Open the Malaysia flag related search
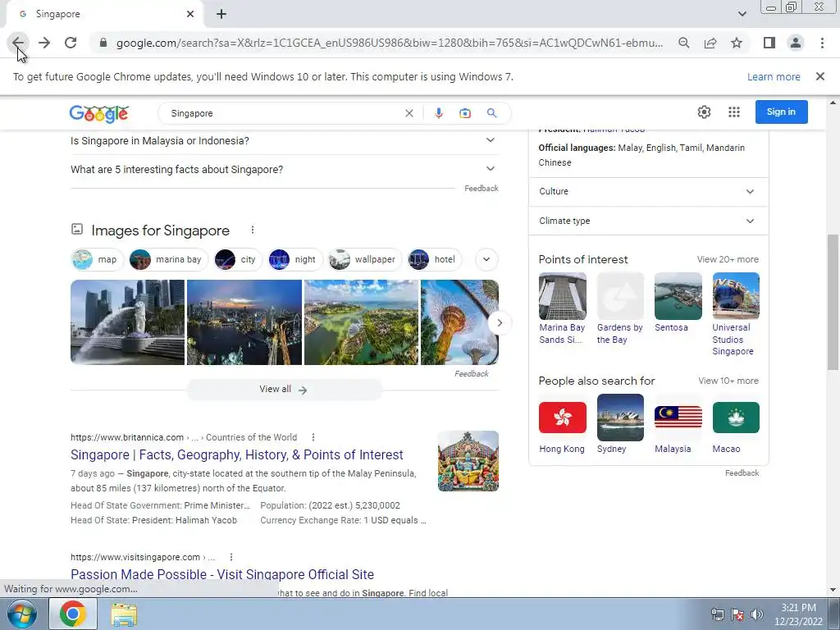This screenshot has width=840, height=630. coord(678,427)
